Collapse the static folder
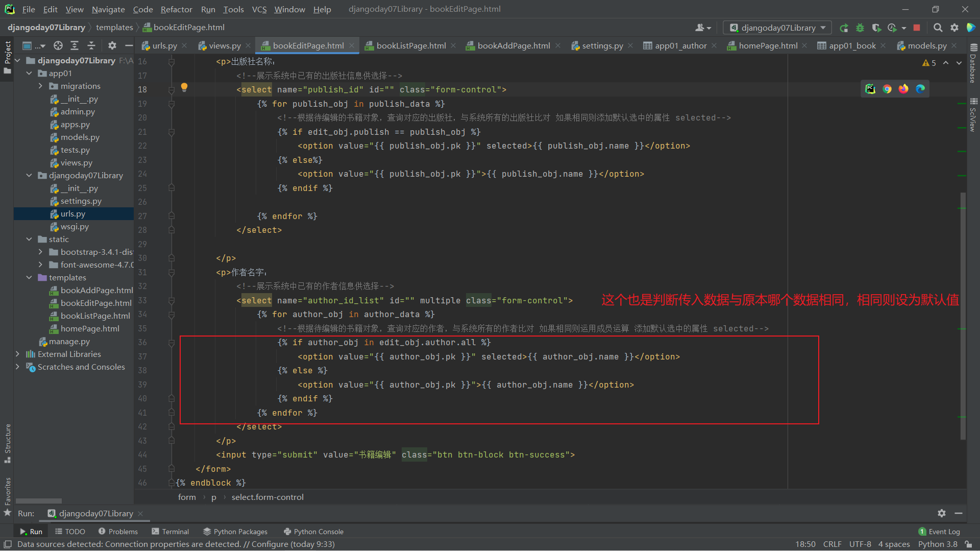 click(x=29, y=239)
